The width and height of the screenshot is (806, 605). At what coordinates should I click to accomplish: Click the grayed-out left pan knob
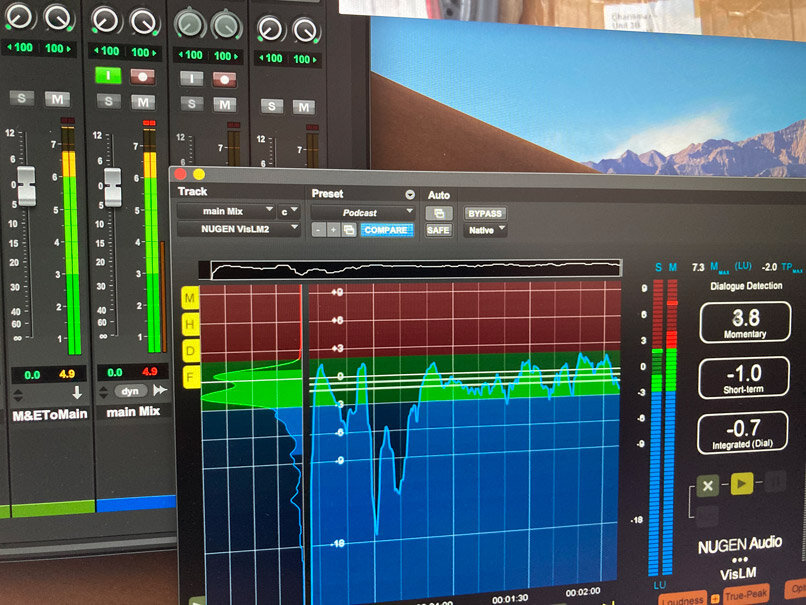[x=189, y=24]
